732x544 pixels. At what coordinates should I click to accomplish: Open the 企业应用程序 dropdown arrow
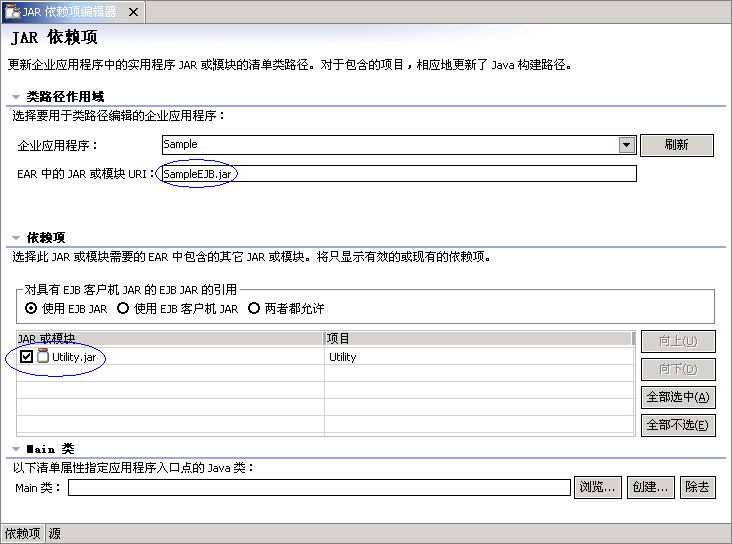(x=626, y=145)
